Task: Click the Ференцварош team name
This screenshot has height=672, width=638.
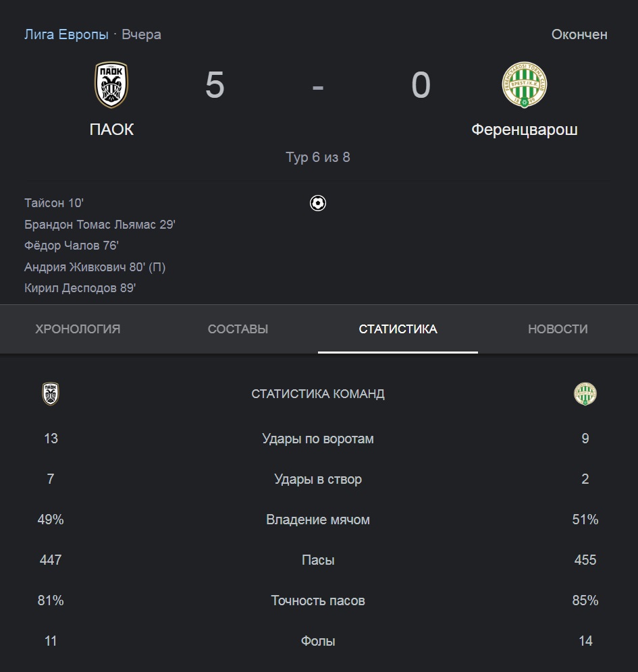Action: pos(525,130)
